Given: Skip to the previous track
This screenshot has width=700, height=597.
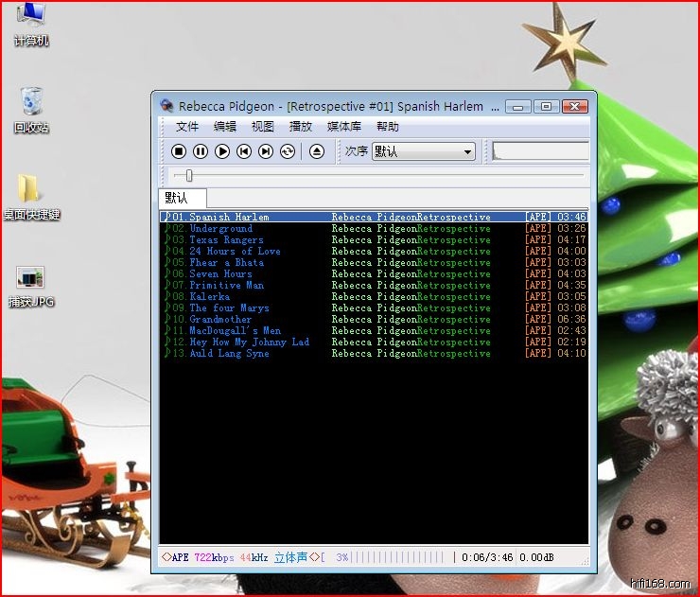Looking at the screenshot, I should click(x=244, y=151).
